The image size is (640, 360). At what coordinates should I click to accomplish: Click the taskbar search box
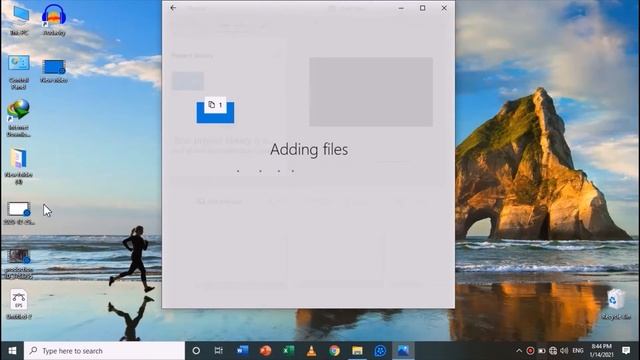click(x=104, y=351)
